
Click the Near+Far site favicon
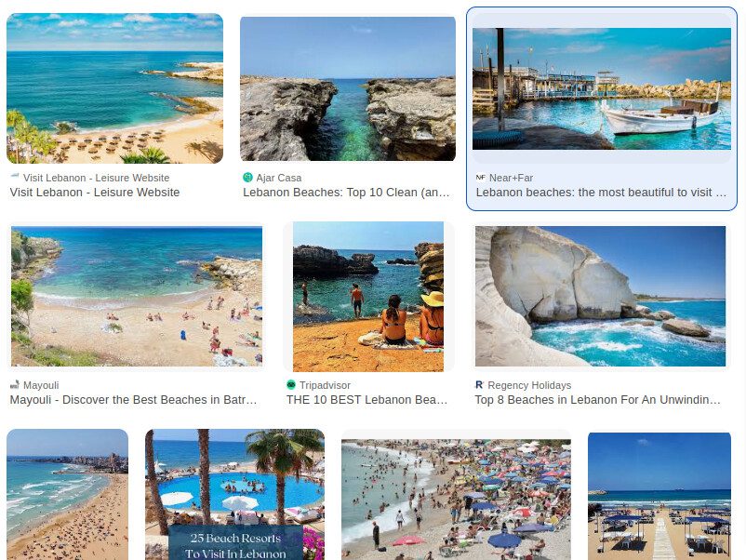click(x=481, y=178)
